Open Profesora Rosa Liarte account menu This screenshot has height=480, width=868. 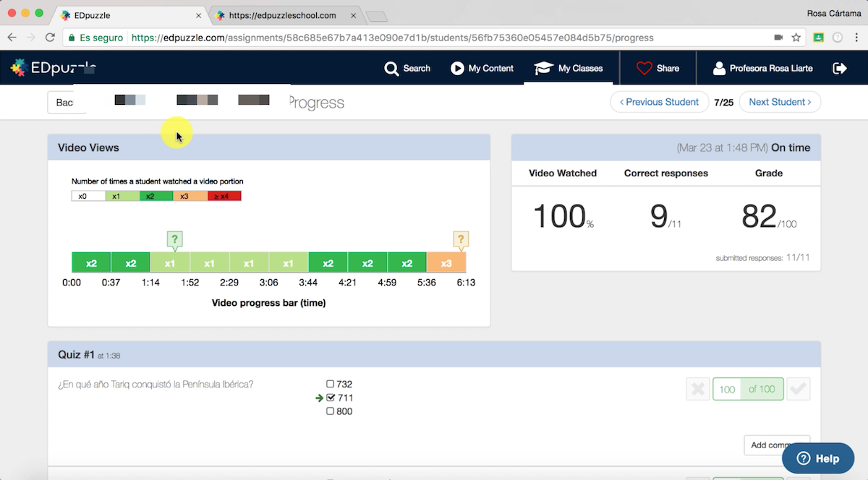[762, 69]
